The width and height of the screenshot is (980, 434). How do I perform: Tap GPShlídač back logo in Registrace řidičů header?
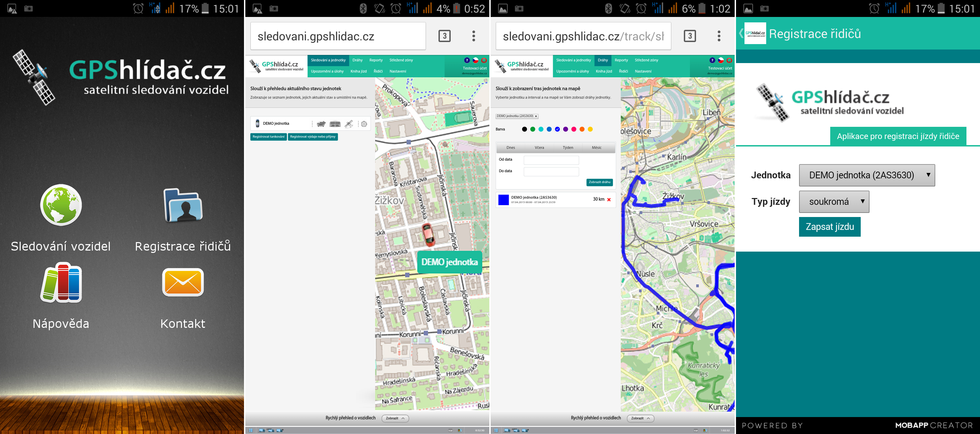click(x=755, y=34)
